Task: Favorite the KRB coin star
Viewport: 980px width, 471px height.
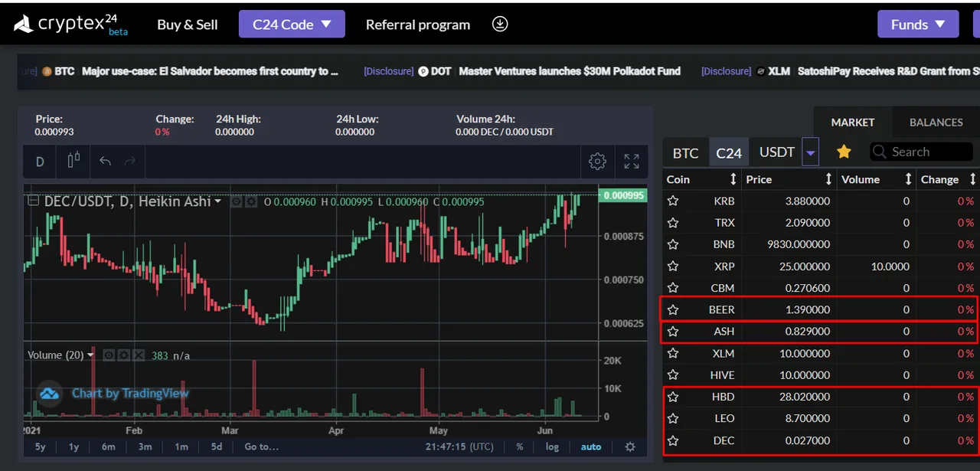Action: (673, 201)
